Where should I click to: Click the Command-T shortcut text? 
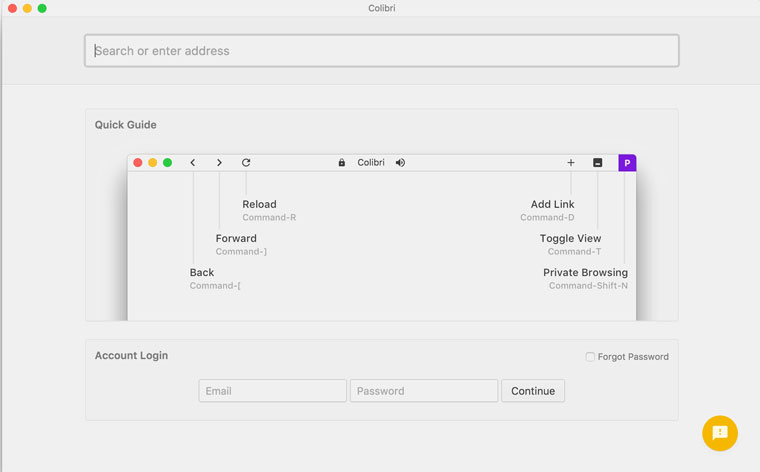coord(574,252)
